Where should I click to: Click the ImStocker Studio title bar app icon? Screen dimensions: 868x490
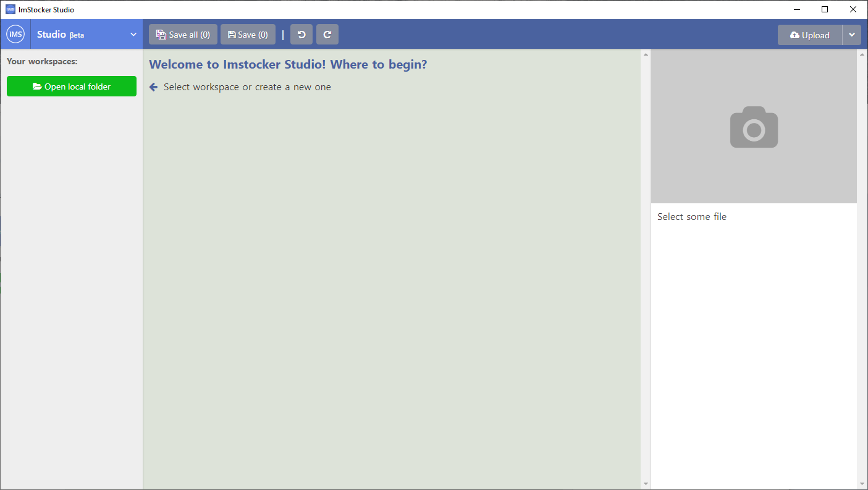coord(11,9)
